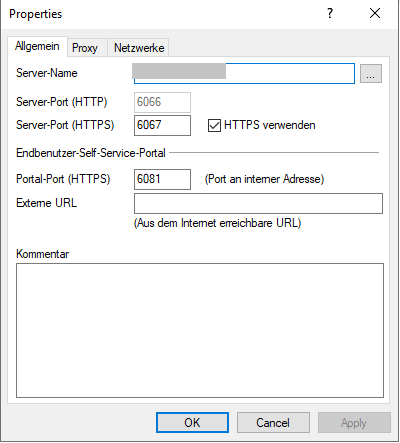
Task: Click the question mark help button
Action: tap(330, 13)
